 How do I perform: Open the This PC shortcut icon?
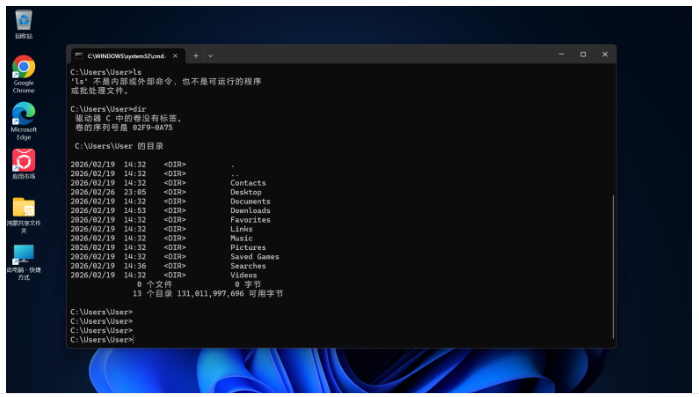pyautogui.click(x=24, y=262)
